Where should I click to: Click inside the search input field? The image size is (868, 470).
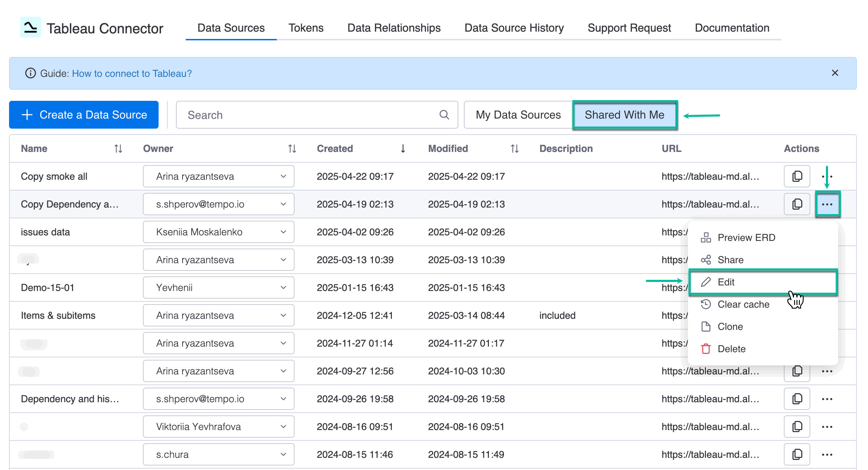point(278,115)
